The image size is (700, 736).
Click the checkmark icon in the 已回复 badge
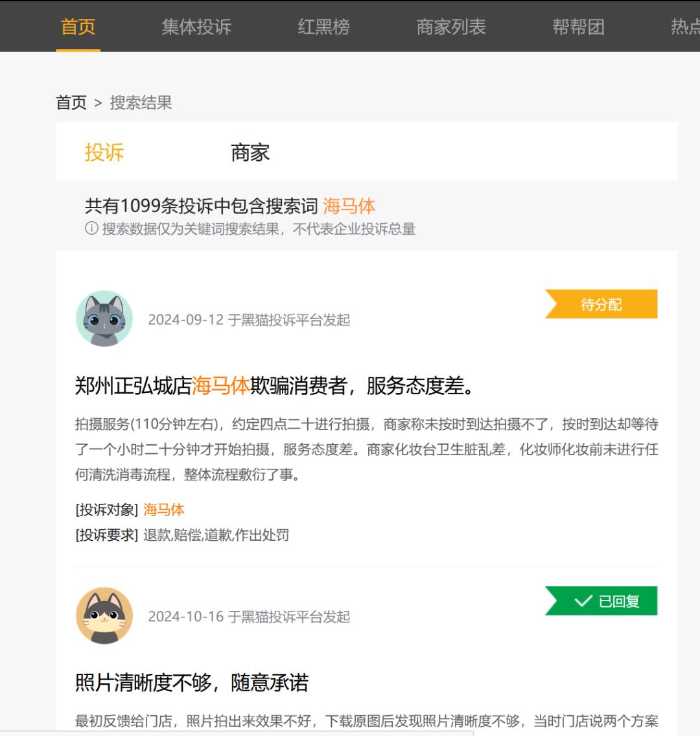pos(583,601)
